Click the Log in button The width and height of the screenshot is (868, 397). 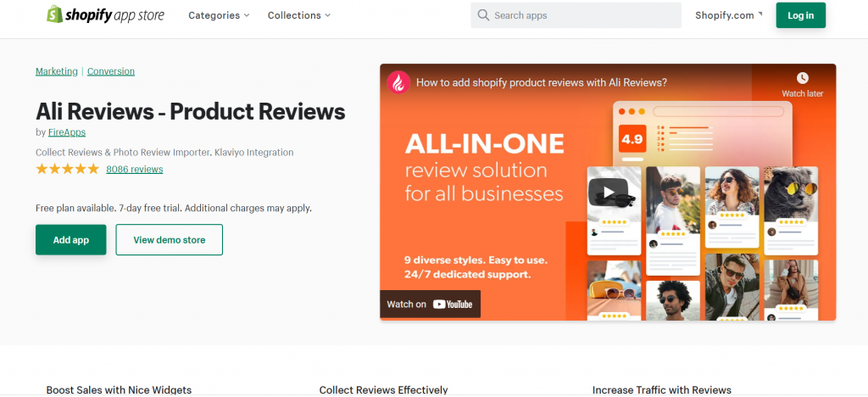(800, 15)
